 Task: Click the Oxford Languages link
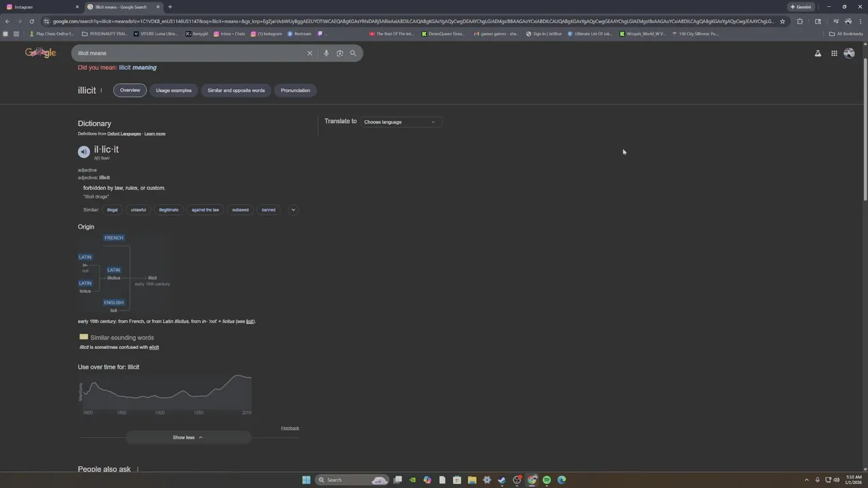tap(124, 134)
